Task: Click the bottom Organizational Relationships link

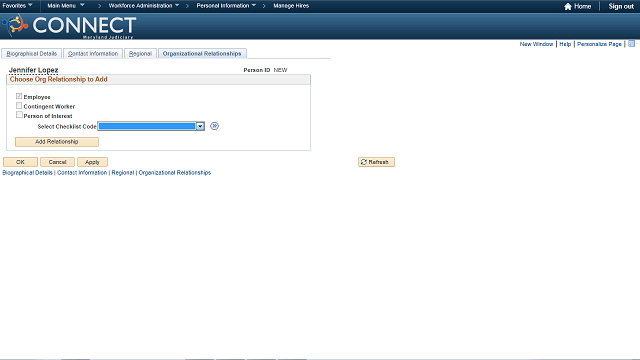Action: (x=175, y=173)
